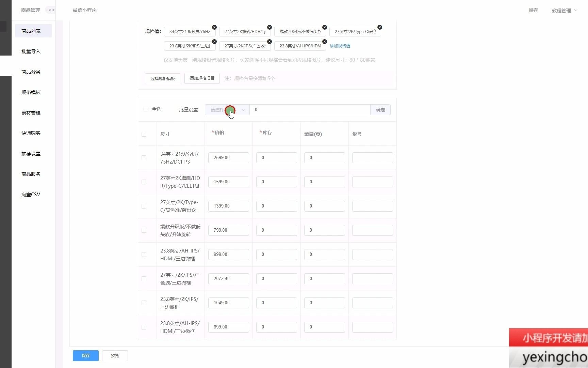Open the 预览 preview
This screenshot has height=368, width=588.
coord(115,355)
